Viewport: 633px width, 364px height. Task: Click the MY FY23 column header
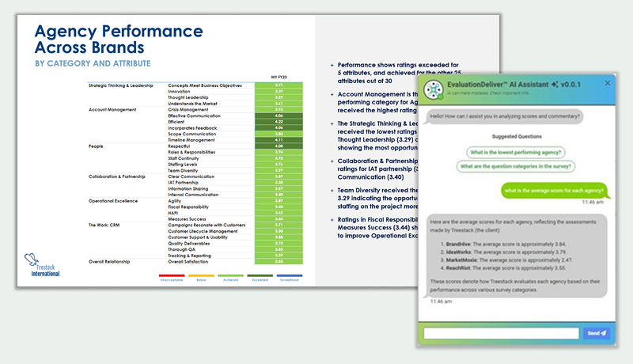click(x=279, y=77)
